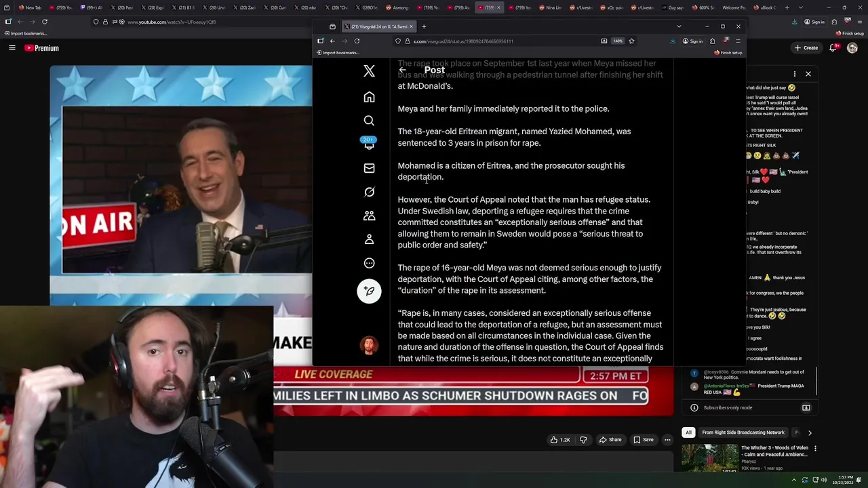Open the YouTube guide hamburger menu
Viewport: 868px width, 488px height.
(x=12, y=47)
